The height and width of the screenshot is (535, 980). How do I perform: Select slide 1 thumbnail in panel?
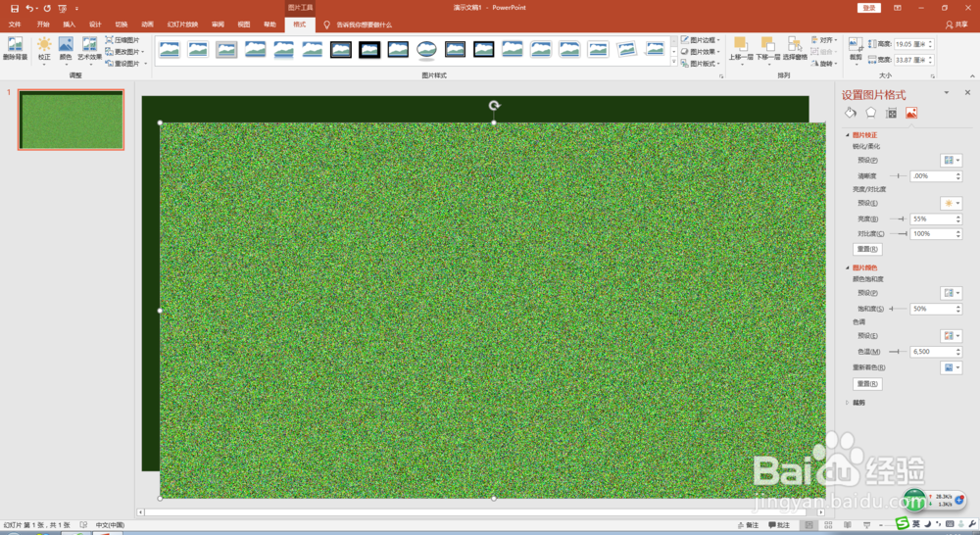click(x=72, y=120)
